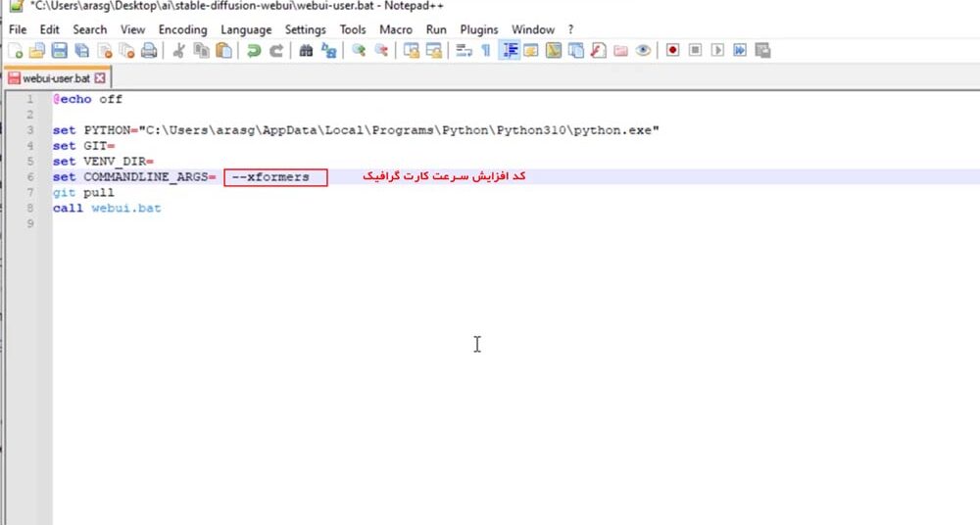Click the python.exe path text
The height and width of the screenshot is (525, 980).
pyautogui.click(x=399, y=130)
